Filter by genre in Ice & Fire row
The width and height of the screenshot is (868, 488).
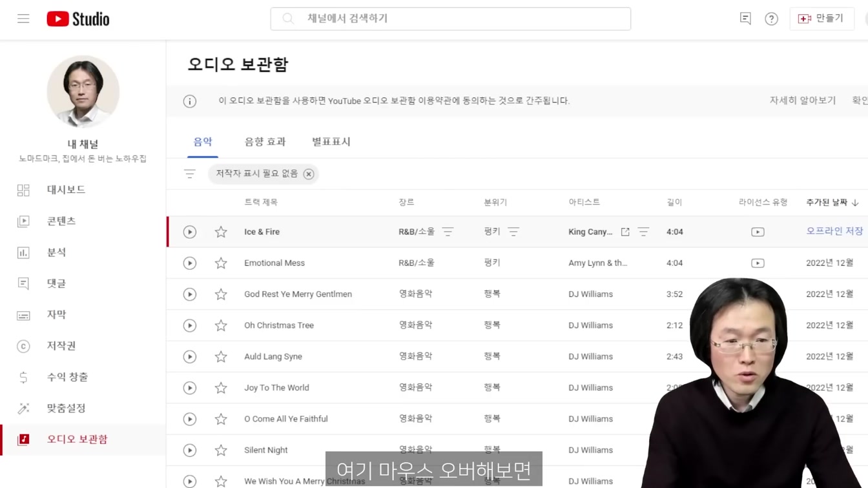coord(448,232)
